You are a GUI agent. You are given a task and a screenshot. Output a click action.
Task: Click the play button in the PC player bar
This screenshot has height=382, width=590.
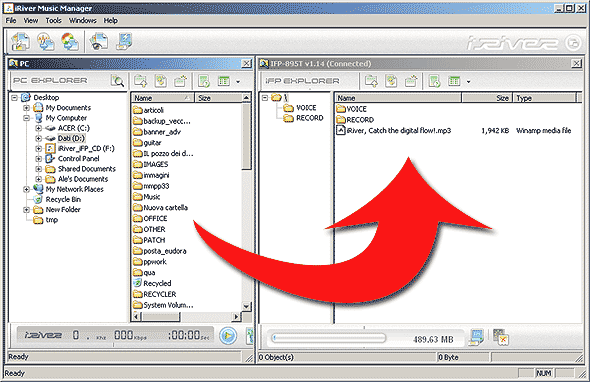coord(228,335)
